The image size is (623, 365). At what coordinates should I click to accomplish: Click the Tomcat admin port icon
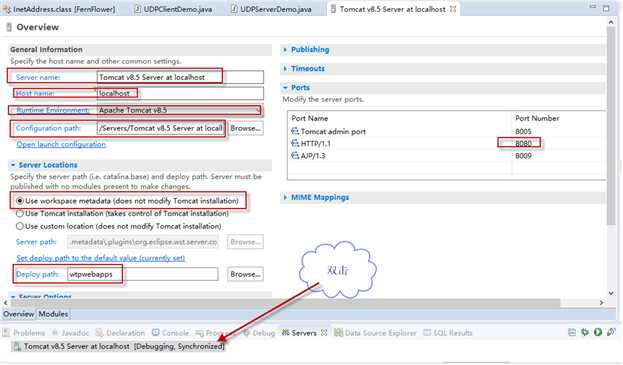(x=295, y=131)
